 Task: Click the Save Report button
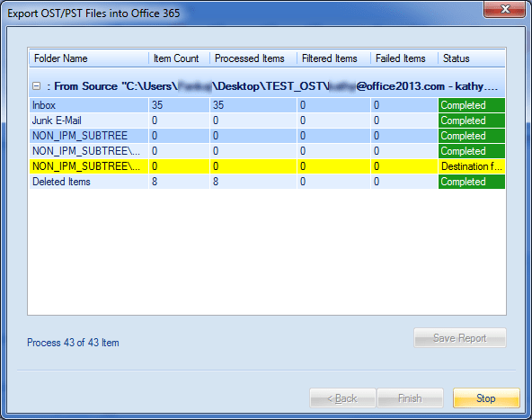(x=460, y=338)
